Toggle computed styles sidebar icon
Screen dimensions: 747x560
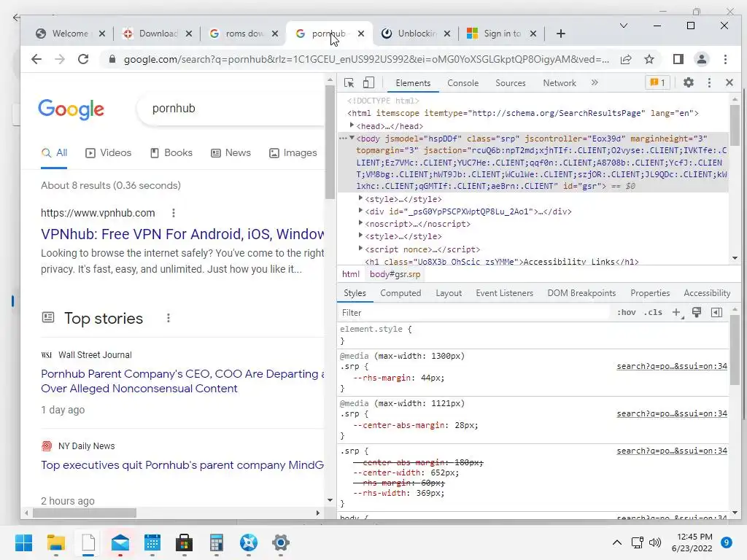(x=716, y=312)
